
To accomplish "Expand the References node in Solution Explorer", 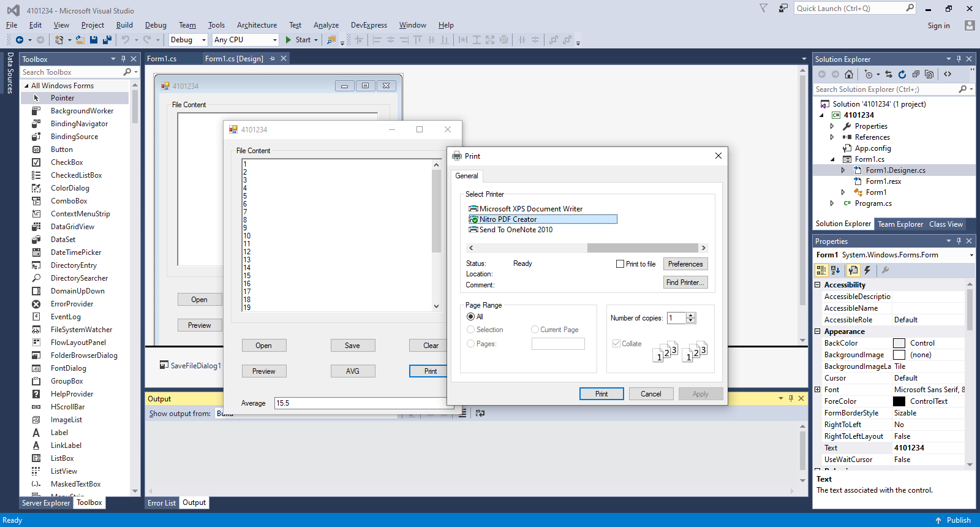I will tap(832, 137).
